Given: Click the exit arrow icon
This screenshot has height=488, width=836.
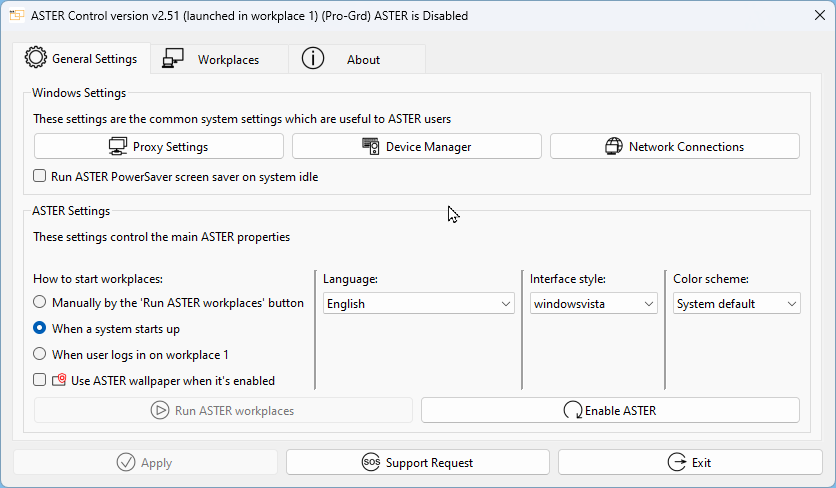Looking at the screenshot, I should click(675, 463).
